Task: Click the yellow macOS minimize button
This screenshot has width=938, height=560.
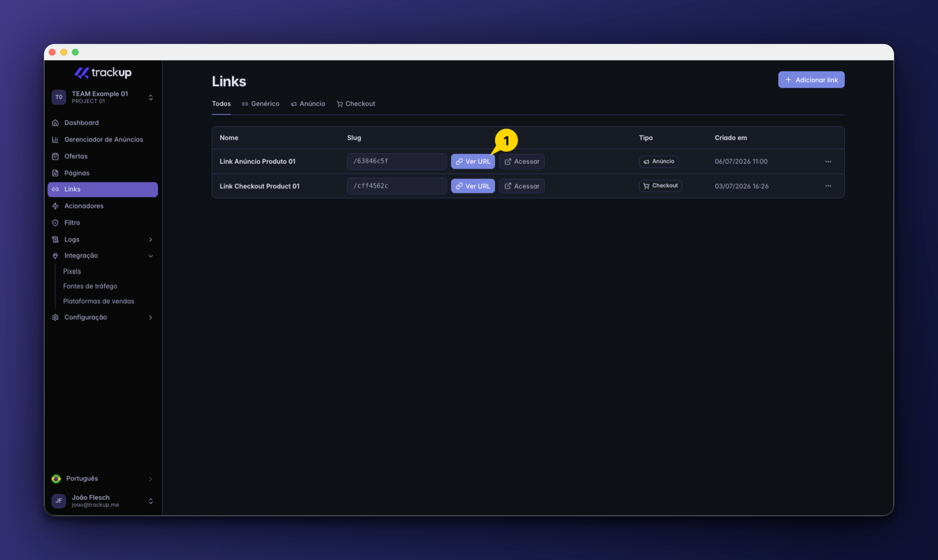Action: pyautogui.click(x=64, y=52)
